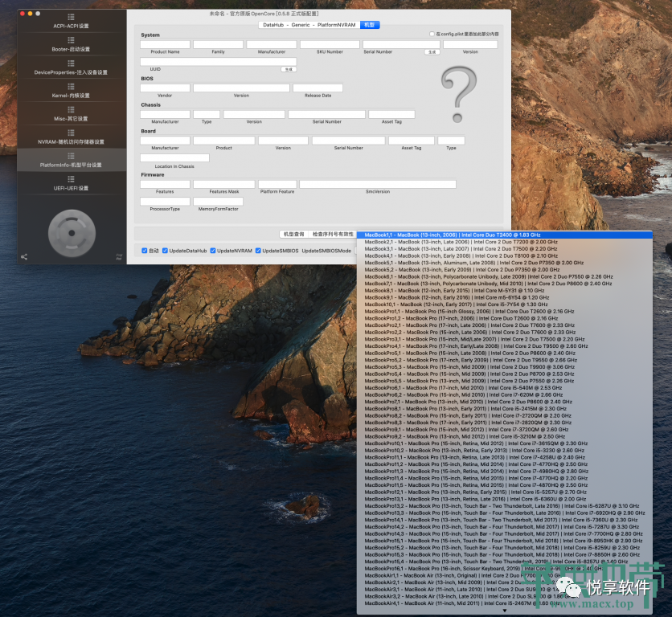The width and height of the screenshot is (672, 617).
Task: Open the Kernel-内核设置 sidebar section
Action: tap(72, 91)
